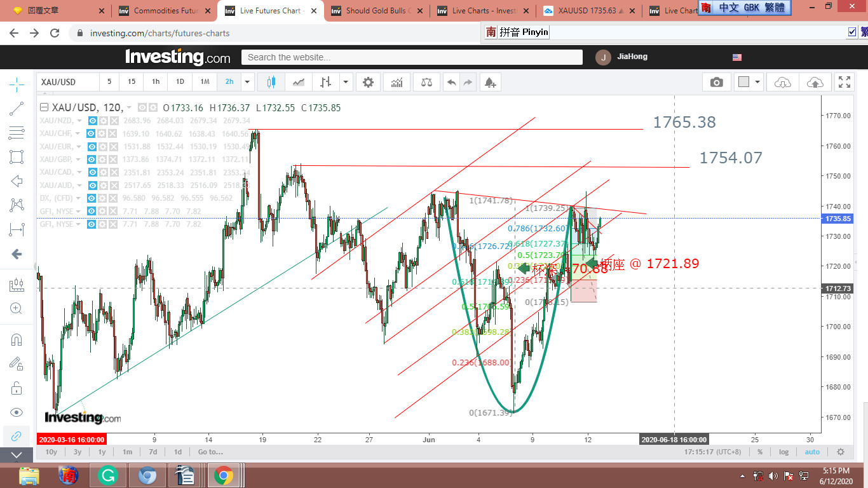This screenshot has width=868, height=488.
Task: Select the 15 minute timeframe
Action: (x=132, y=82)
